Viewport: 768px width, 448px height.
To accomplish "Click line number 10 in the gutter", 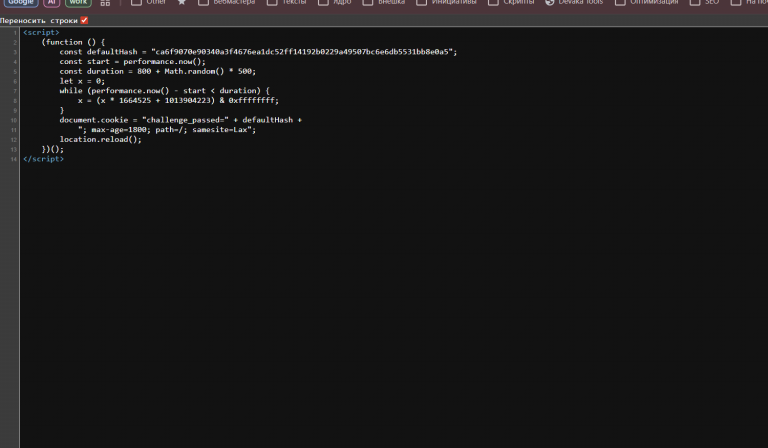I will pos(14,120).
